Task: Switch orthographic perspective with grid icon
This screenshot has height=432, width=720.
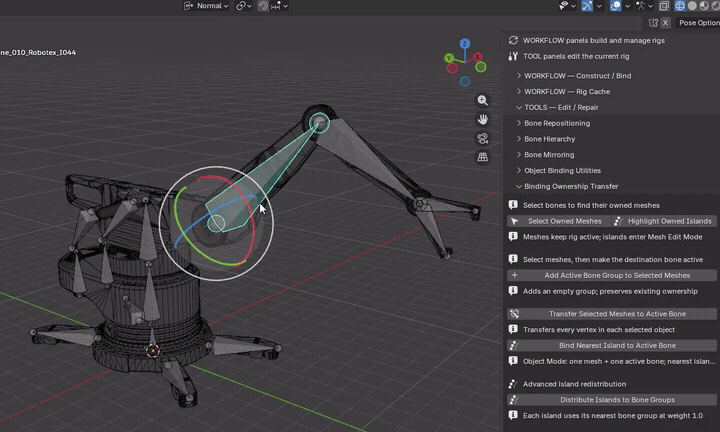Action: [x=482, y=157]
